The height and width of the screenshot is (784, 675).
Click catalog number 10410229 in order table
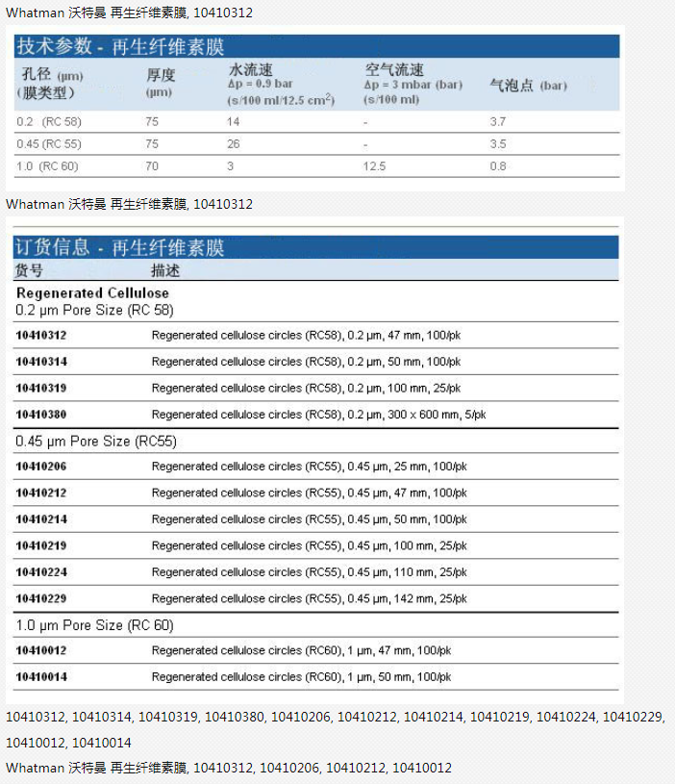click(x=41, y=598)
